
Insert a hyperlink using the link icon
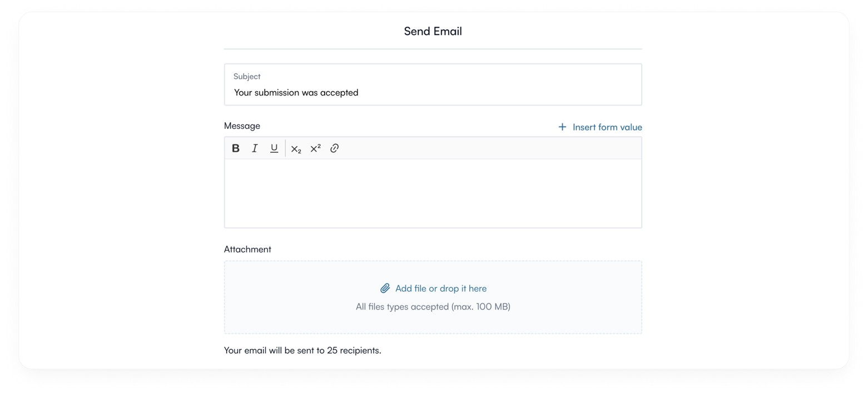click(334, 148)
